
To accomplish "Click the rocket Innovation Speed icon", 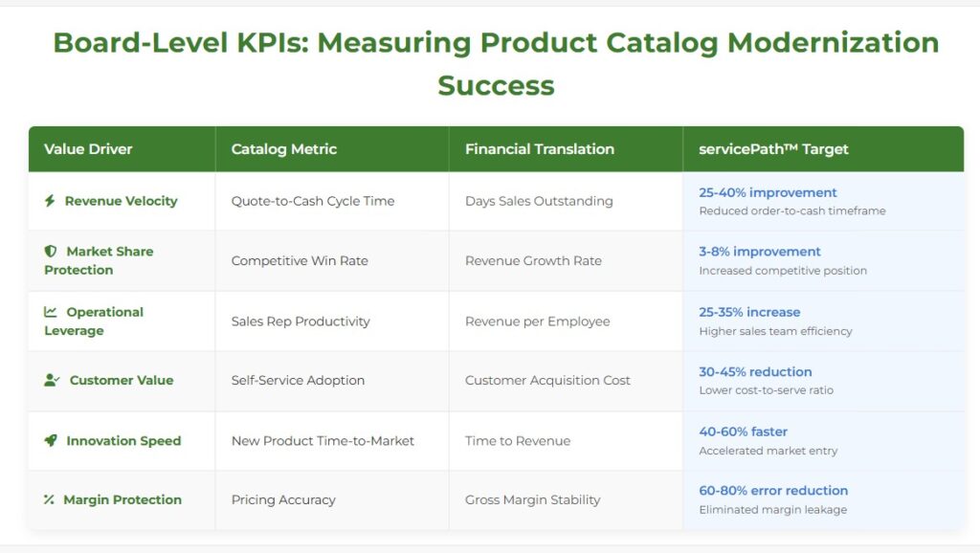I will [51, 441].
